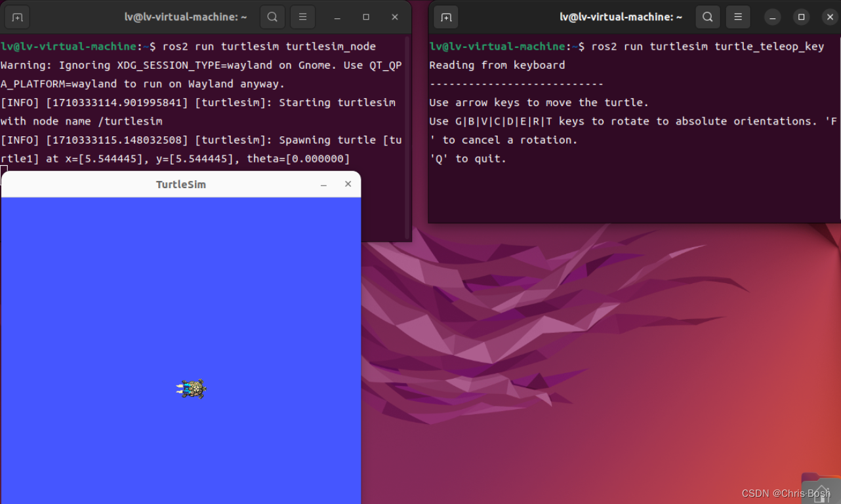Click left terminal title lv@lv-virtual-machine
This screenshot has height=504, width=841.
click(186, 17)
